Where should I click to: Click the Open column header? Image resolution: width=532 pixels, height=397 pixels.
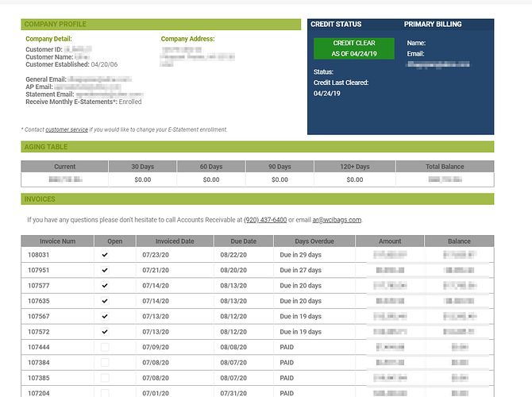[x=115, y=241]
